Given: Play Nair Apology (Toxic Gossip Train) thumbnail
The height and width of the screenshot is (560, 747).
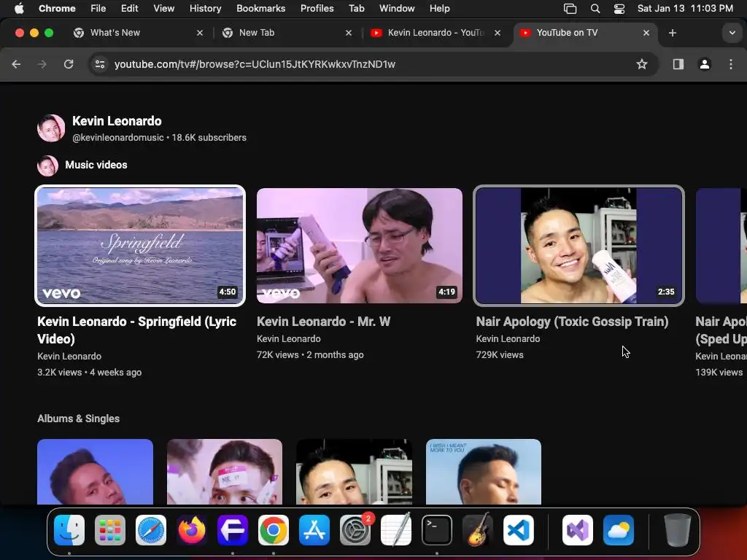Looking at the screenshot, I should (x=578, y=245).
